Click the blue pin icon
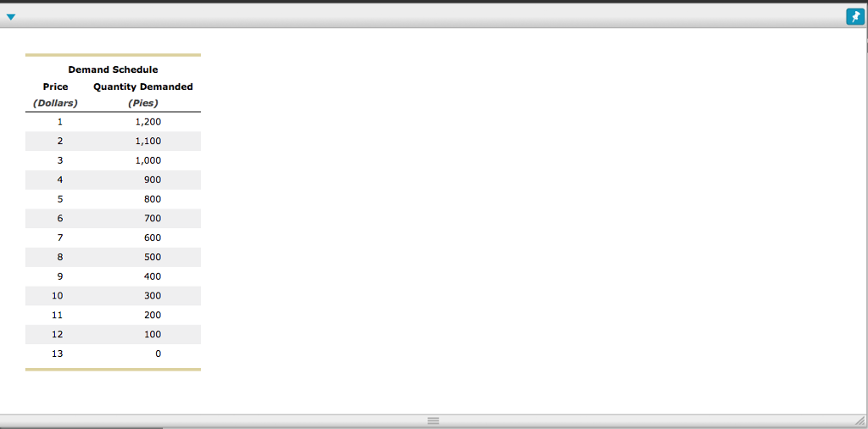The width and height of the screenshot is (868, 429). coord(855,17)
